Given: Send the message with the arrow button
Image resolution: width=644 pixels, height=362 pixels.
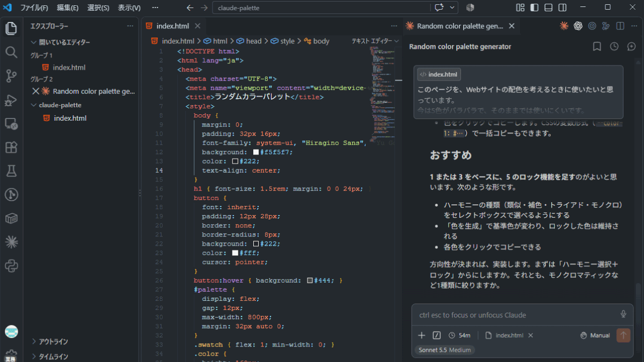Looking at the screenshot, I should [623, 335].
